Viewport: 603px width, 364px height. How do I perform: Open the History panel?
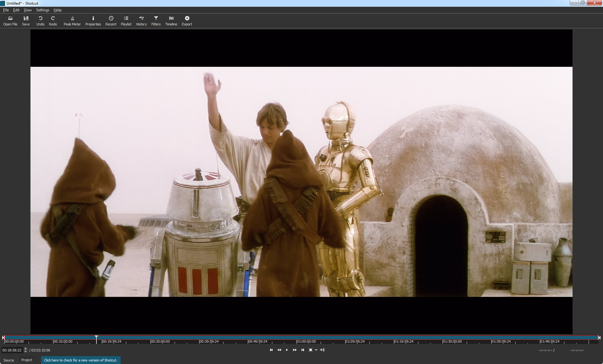(x=141, y=21)
